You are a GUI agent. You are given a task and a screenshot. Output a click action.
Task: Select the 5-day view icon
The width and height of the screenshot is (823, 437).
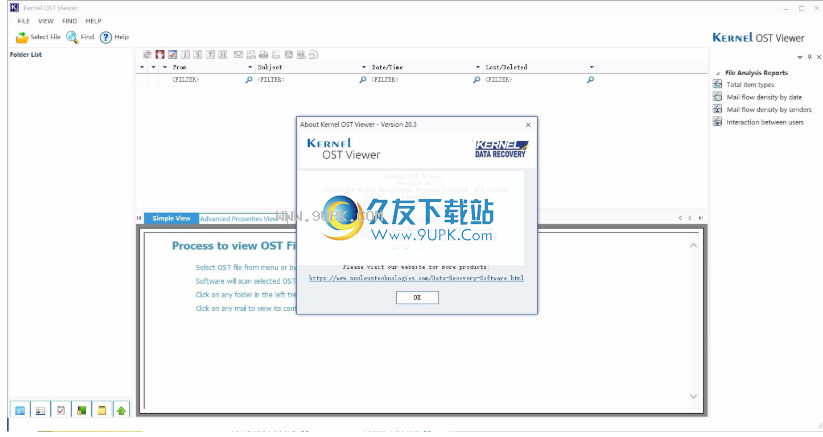coord(197,55)
